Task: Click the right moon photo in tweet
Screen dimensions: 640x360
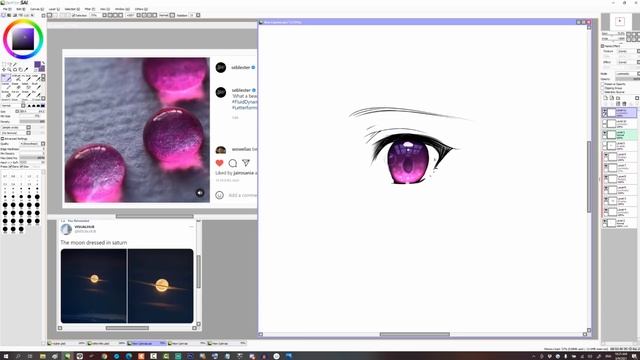Action: [160, 286]
